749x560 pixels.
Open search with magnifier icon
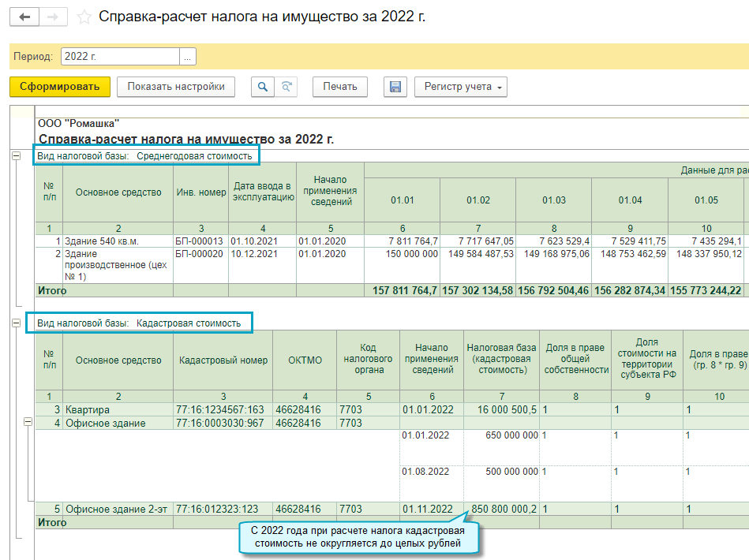(263, 87)
